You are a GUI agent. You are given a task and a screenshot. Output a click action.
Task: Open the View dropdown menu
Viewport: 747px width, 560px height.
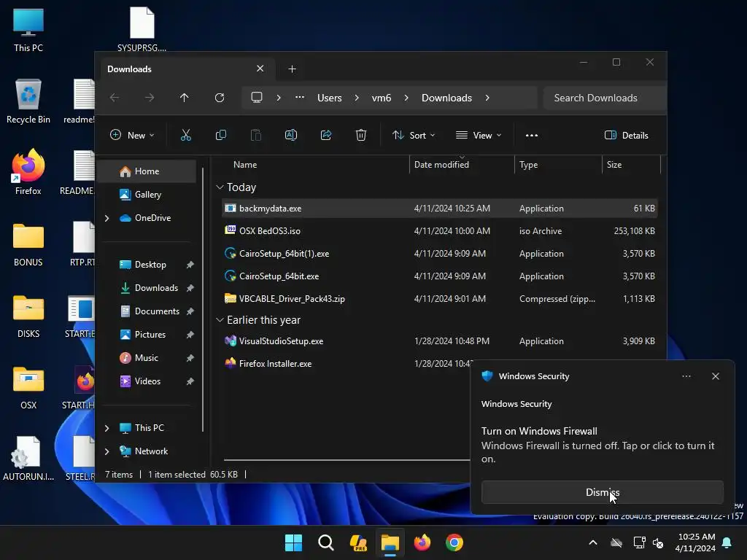pyautogui.click(x=479, y=135)
